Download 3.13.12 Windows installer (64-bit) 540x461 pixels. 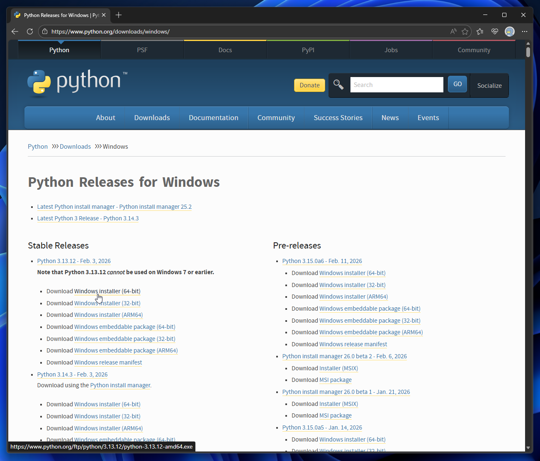[x=107, y=291]
